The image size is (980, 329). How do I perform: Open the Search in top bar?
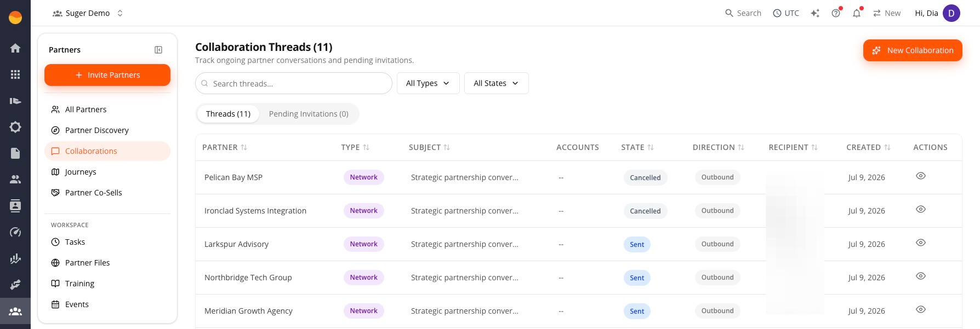(743, 13)
